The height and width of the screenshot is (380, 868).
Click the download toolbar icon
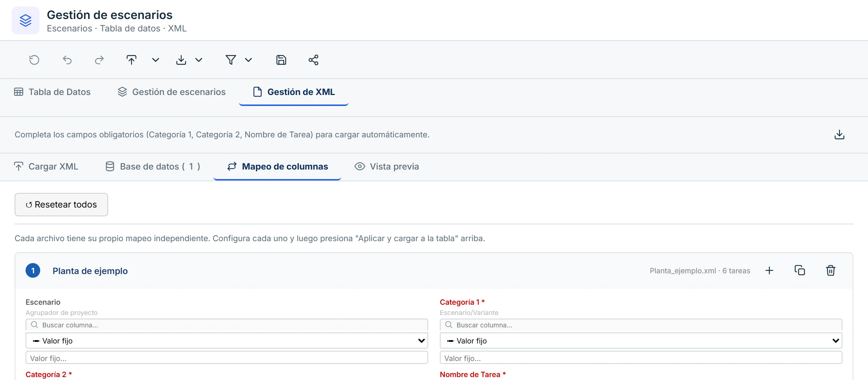click(181, 60)
